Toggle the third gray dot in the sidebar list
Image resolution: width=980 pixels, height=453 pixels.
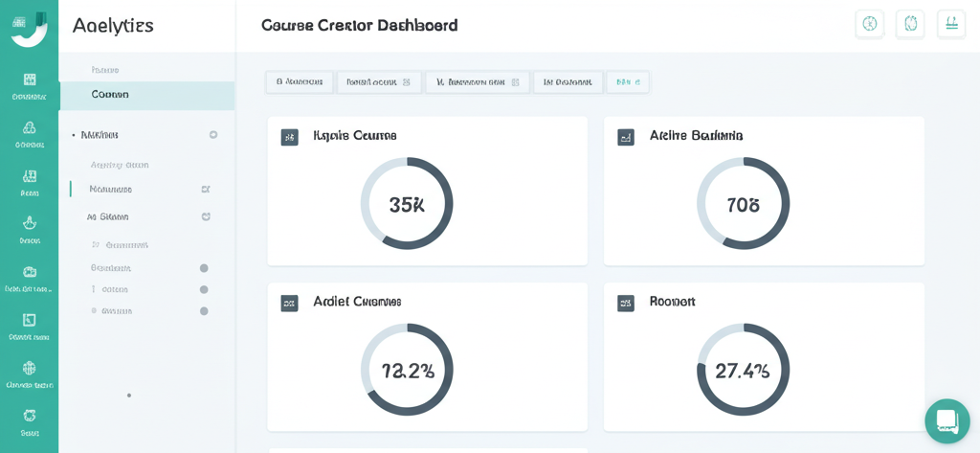tap(204, 311)
